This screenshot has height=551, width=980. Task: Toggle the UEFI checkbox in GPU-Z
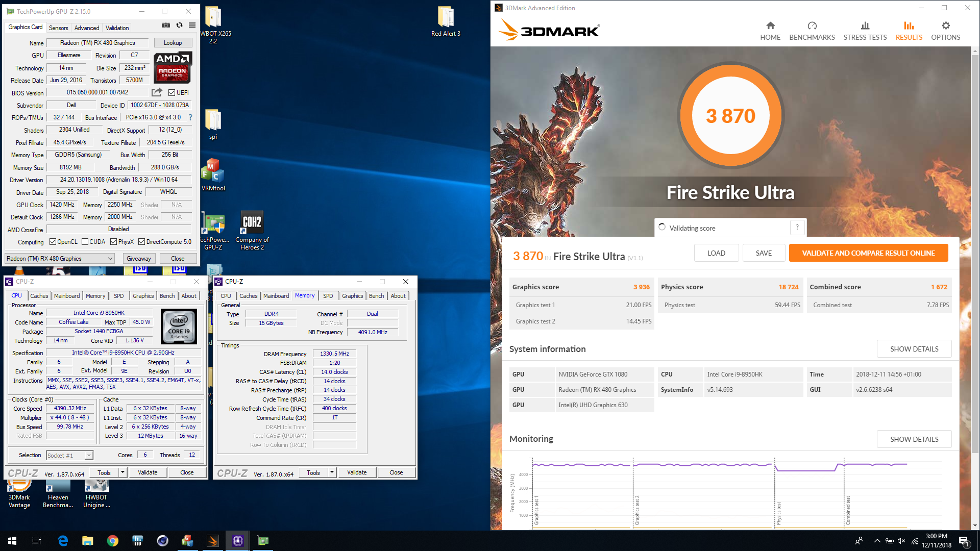(171, 93)
